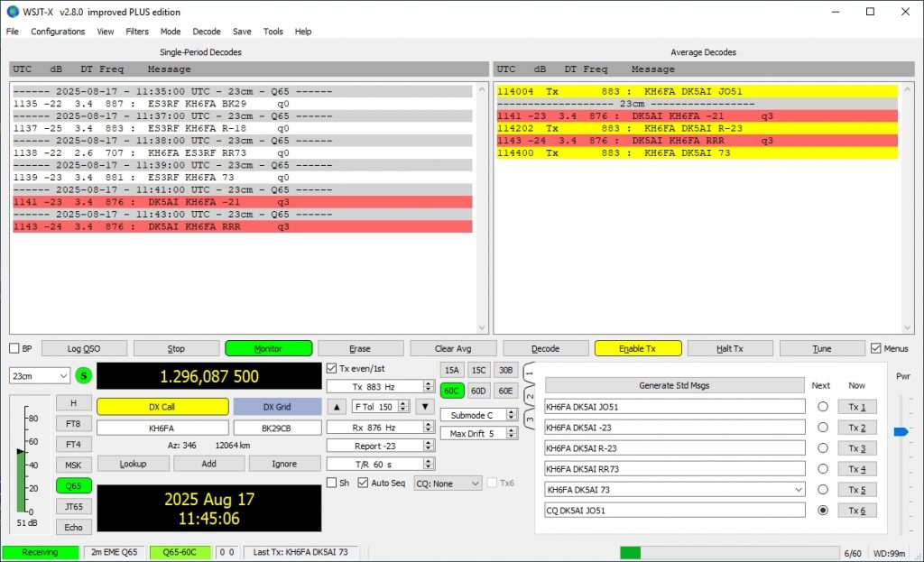The width and height of the screenshot is (924, 562).
Task: Select the 60C submode button
Action: [452, 391]
